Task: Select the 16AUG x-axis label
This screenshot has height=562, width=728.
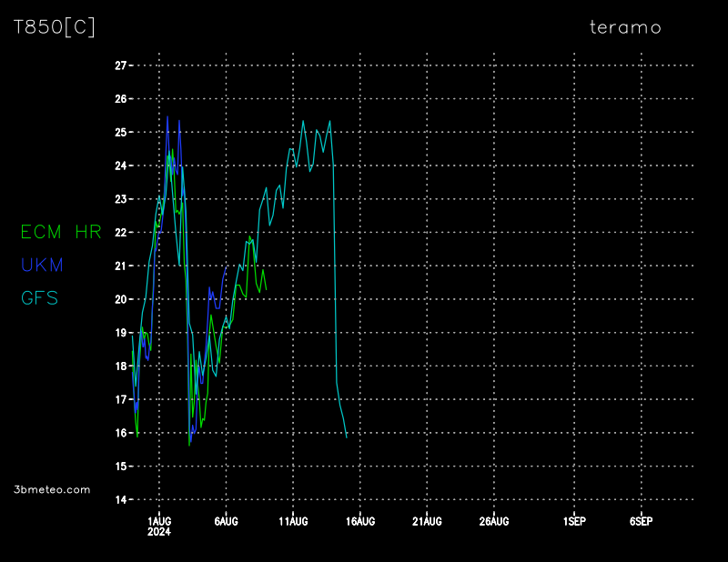Action: pos(359,521)
